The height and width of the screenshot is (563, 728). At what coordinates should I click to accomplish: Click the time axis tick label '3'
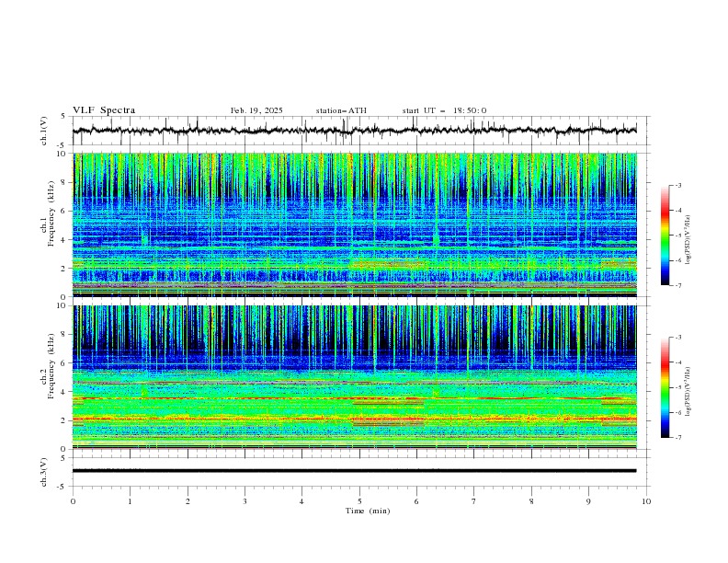click(245, 501)
